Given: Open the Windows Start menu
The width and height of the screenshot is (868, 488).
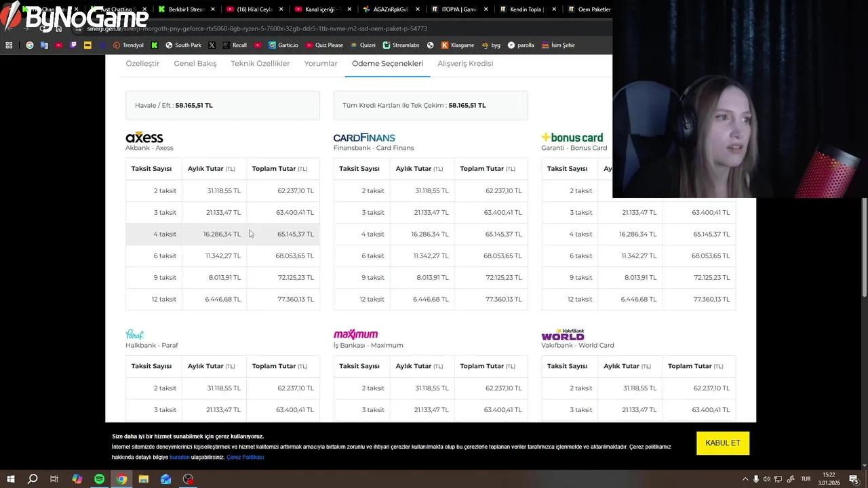Looking at the screenshot, I should tap(10, 479).
